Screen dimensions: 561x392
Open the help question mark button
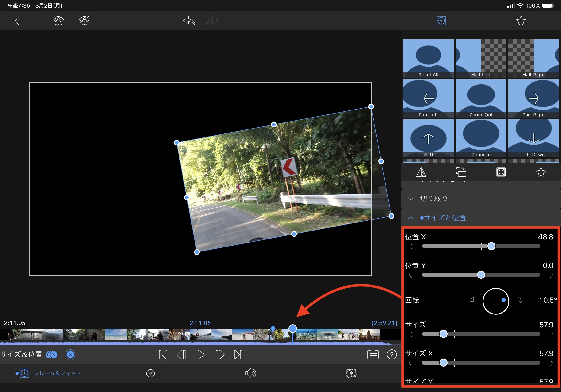point(391,354)
